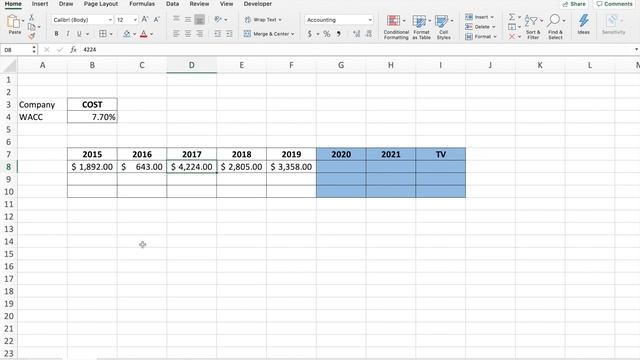
Task: Click the fx Insert Function icon
Action: click(73, 49)
